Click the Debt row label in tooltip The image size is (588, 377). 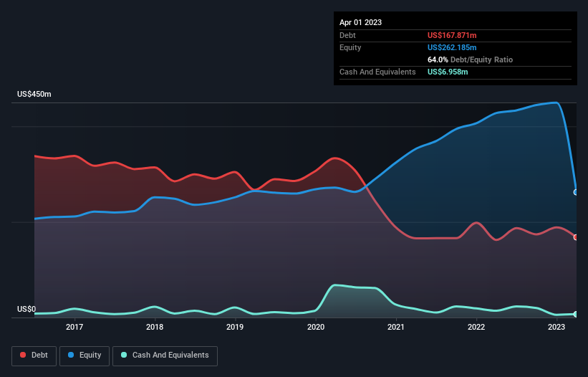(347, 35)
